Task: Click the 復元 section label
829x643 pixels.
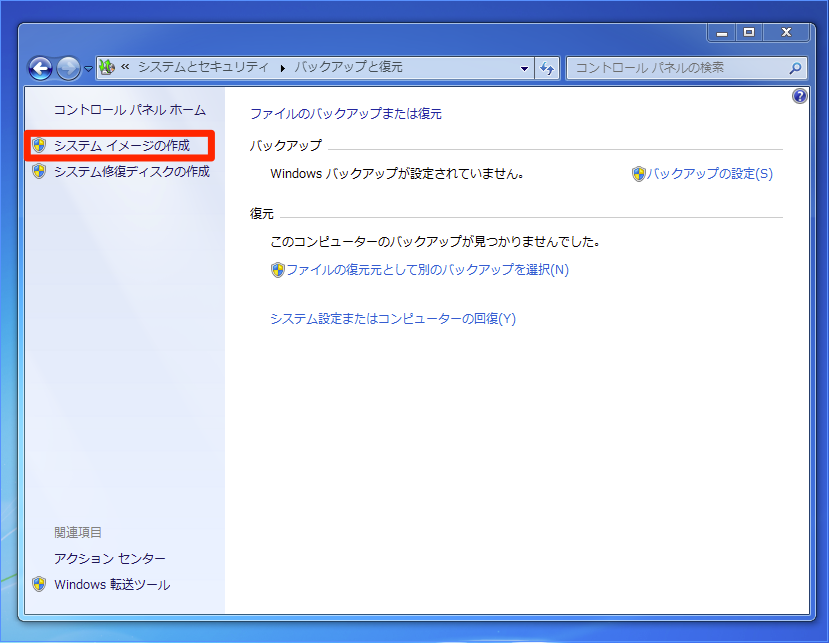Action: [262, 214]
